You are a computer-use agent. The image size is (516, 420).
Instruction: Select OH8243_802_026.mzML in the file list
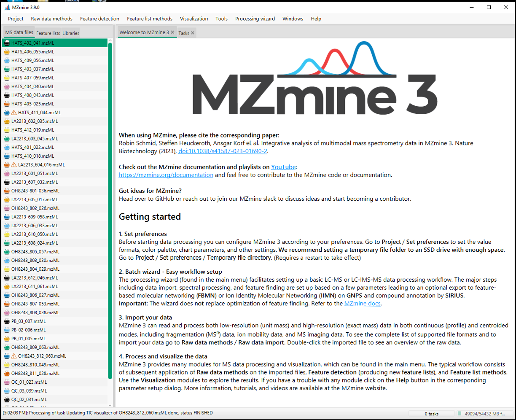[55, 208]
